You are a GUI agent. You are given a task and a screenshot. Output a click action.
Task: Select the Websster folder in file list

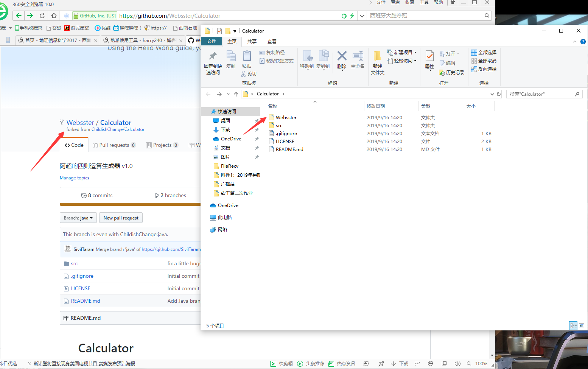click(286, 118)
